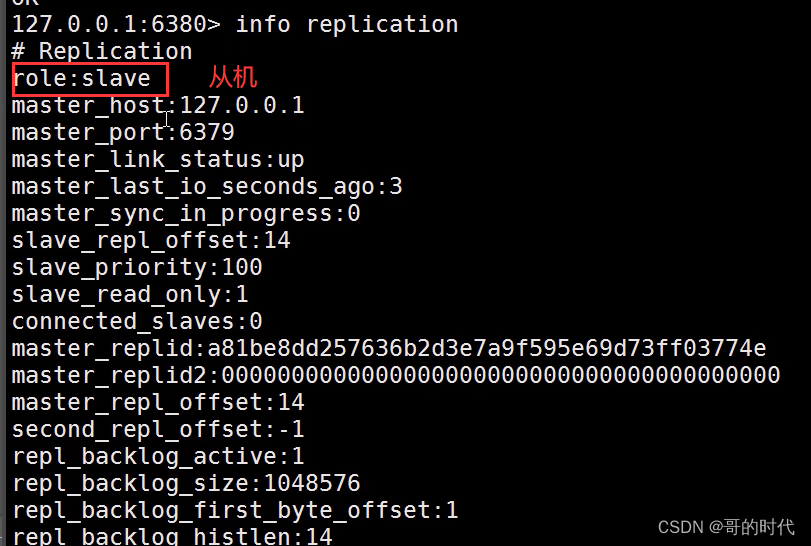Select the master_host:127.0.0.1 line
The height and width of the screenshot is (546, 811).
click(158, 105)
